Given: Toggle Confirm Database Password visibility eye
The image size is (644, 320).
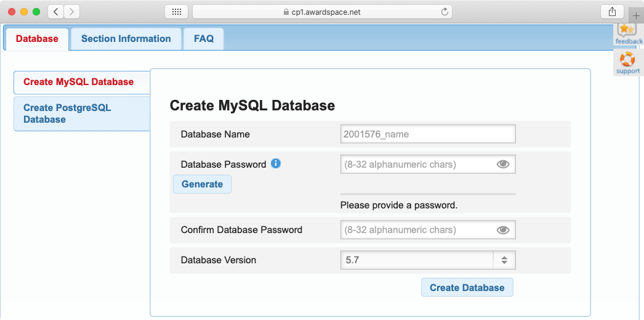Looking at the screenshot, I should pyautogui.click(x=503, y=230).
